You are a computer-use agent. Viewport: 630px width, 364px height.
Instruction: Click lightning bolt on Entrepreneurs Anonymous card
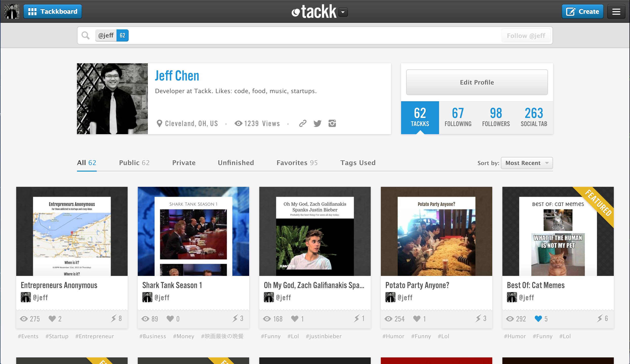pos(113,318)
